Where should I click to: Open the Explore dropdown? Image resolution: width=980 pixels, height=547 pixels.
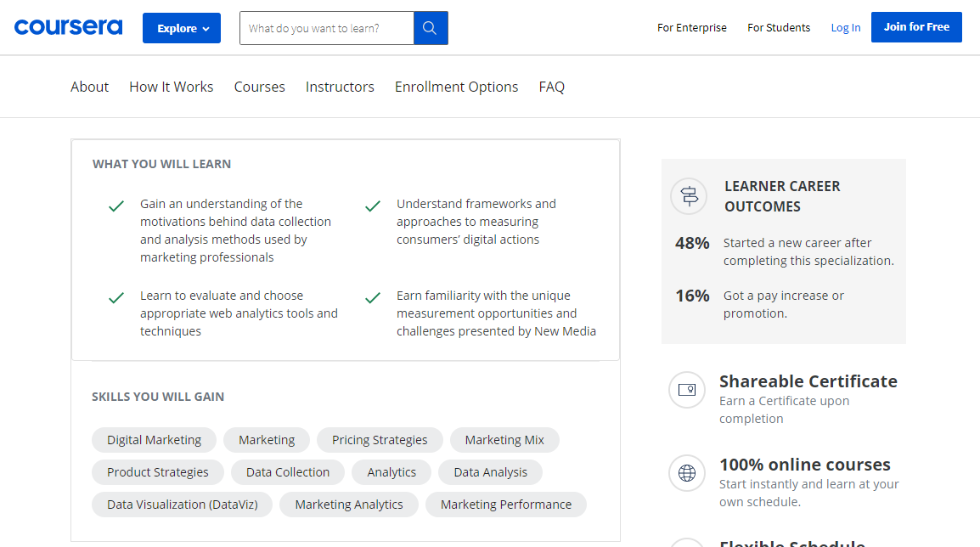[181, 27]
